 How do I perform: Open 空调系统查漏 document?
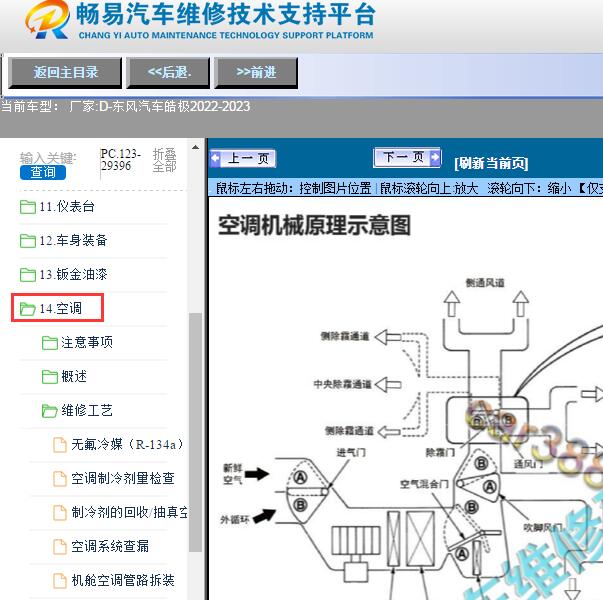pos(110,547)
